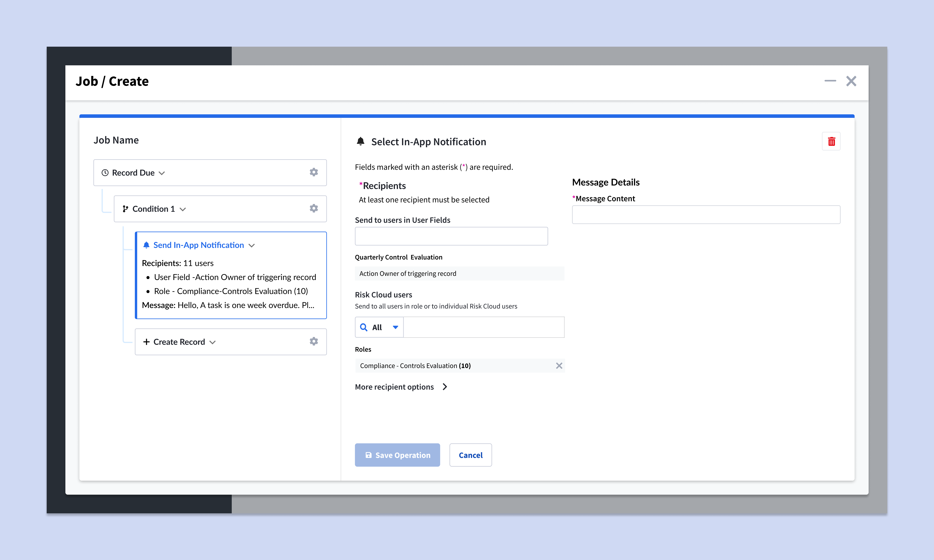This screenshot has width=934, height=560.
Task: Remove the Compliance - Controls Evaluation role
Action: click(x=559, y=366)
